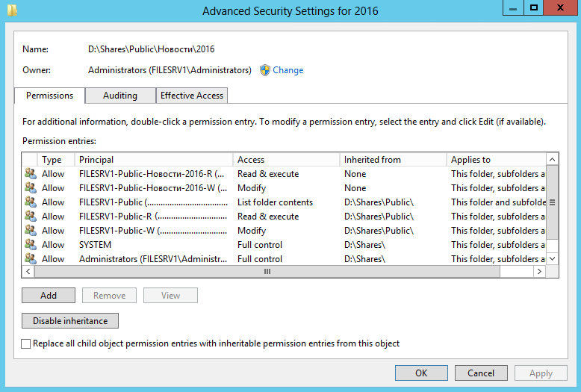The width and height of the screenshot is (581, 392).
Task: Click the Change owner link
Action: (288, 70)
